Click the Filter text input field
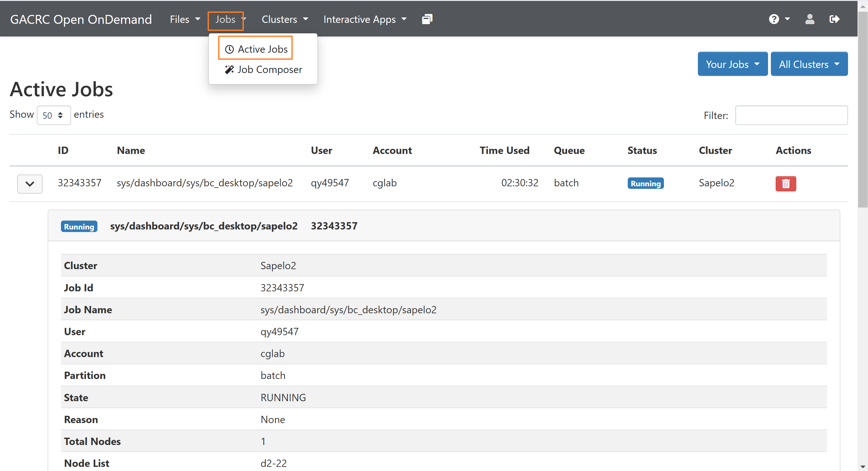Screen dimensions: 868x471 [791, 115]
